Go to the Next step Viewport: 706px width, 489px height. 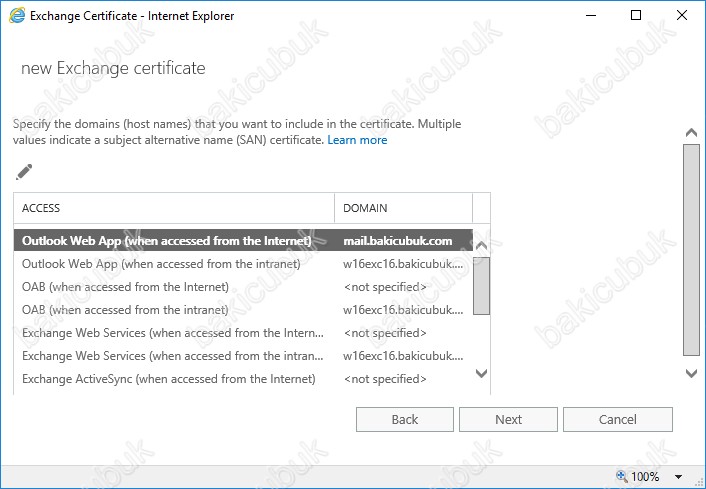click(508, 420)
